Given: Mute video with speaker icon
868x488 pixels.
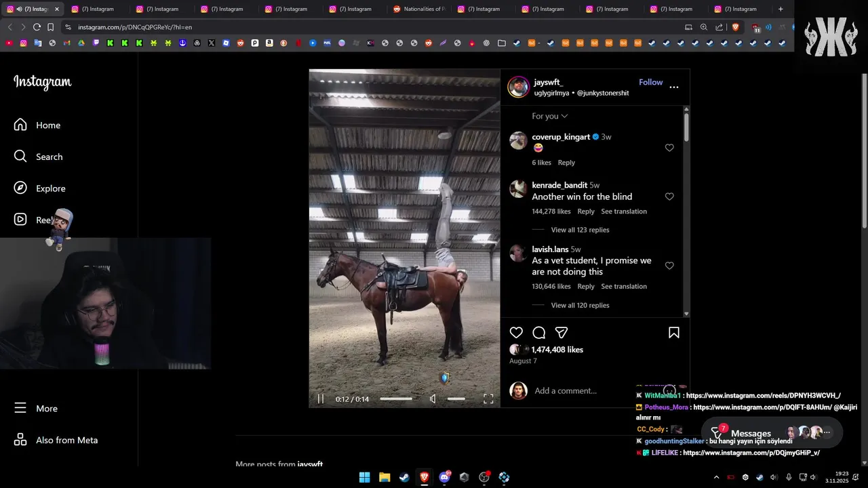Looking at the screenshot, I should point(433,399).
